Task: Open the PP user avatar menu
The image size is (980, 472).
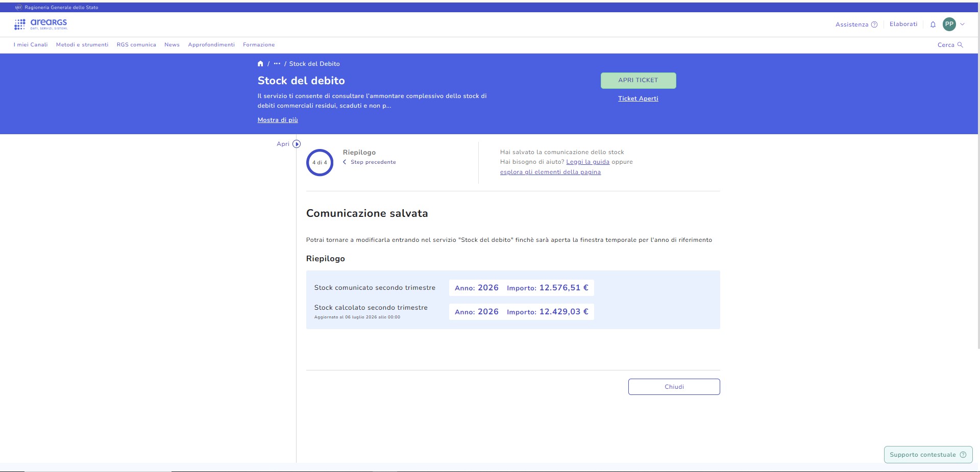Action: [x=949, y=24]
